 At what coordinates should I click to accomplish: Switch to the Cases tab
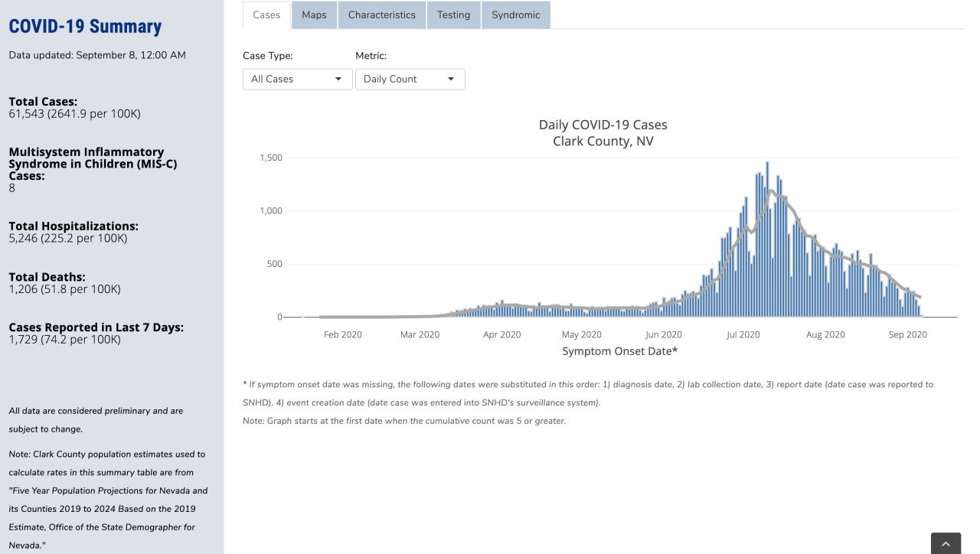coord(266,15)
